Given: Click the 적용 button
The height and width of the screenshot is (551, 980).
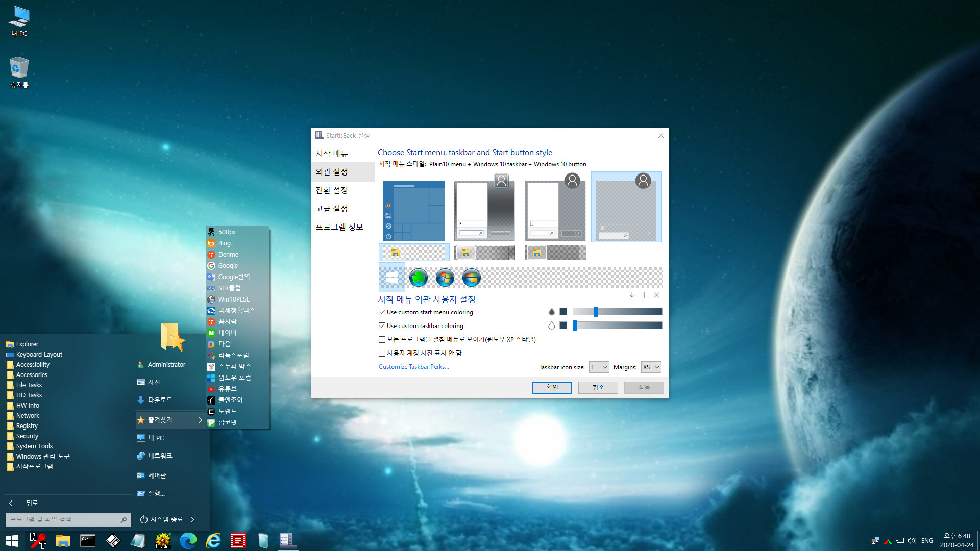Looking at the screenshot, I should pos(644,388).
